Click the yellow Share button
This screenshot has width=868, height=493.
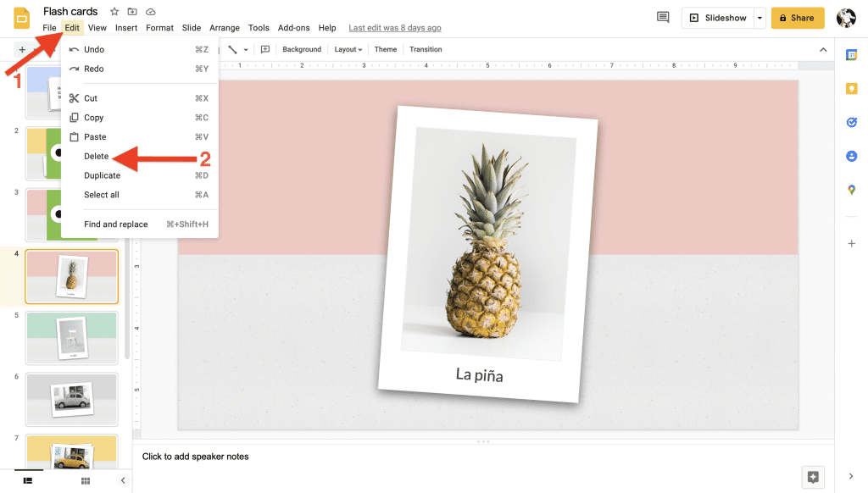point(797,18)
